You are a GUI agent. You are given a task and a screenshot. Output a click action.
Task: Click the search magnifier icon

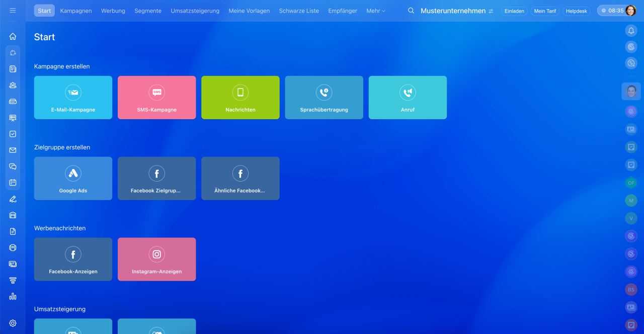tap(411, 11)
